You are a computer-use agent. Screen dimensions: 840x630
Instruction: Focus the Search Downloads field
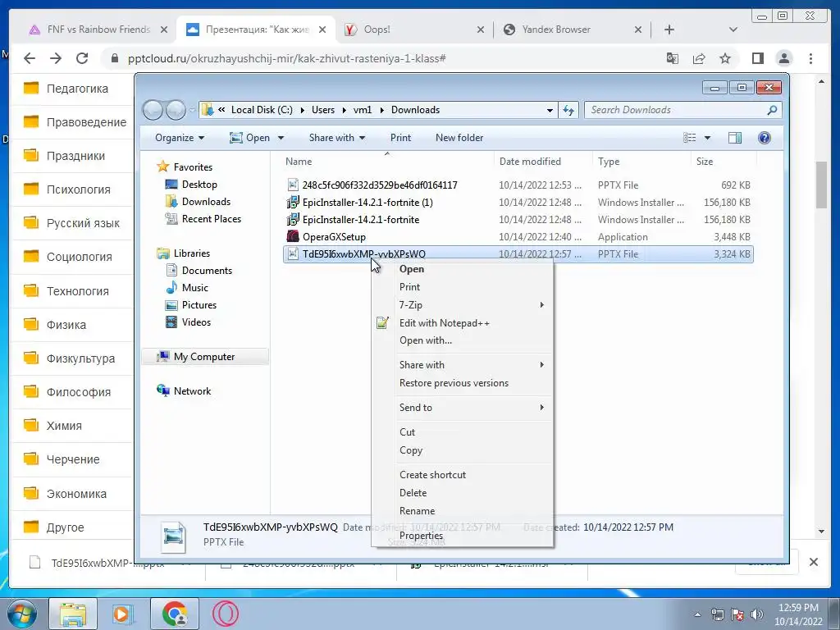[x=675, y=110]
